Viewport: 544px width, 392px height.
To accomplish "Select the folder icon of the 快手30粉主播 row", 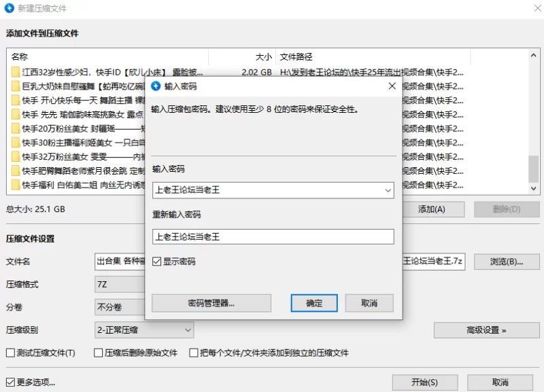I will (15, 143).
